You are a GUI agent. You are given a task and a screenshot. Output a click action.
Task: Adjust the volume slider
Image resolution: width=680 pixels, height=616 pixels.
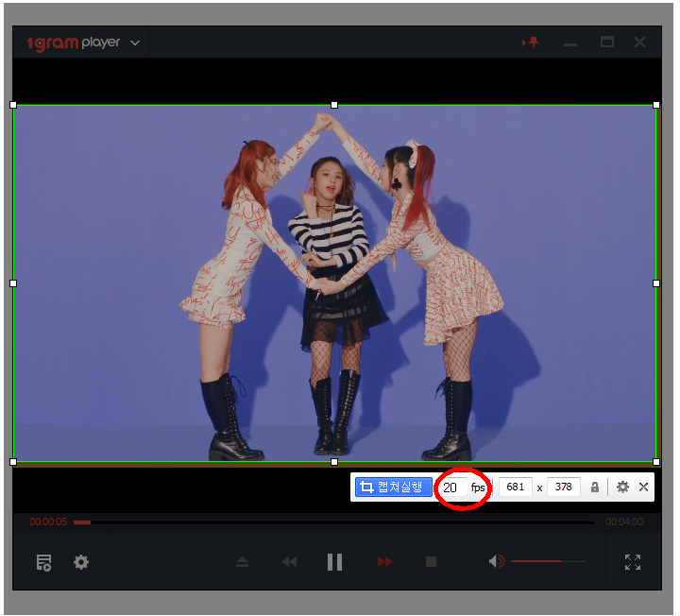tap(548, 561)
